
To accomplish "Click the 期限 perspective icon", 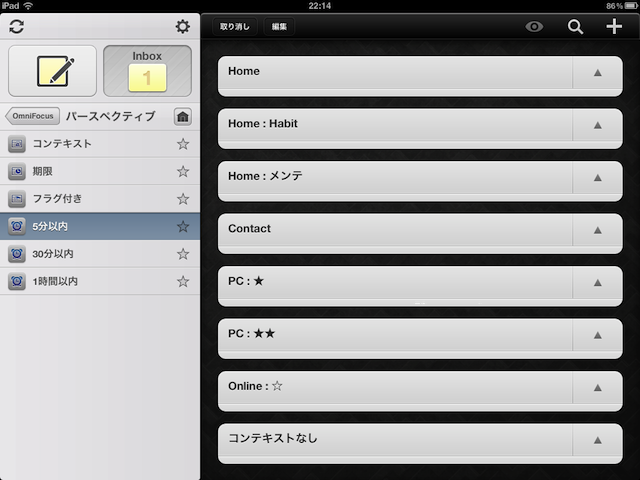I will pyautogui.click(x=17, y=171).
